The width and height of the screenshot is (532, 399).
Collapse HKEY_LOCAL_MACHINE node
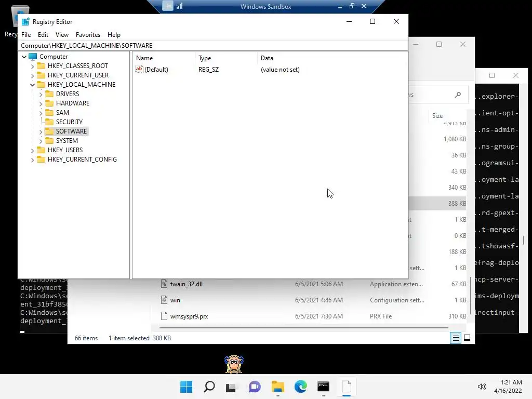coord(33,85)
